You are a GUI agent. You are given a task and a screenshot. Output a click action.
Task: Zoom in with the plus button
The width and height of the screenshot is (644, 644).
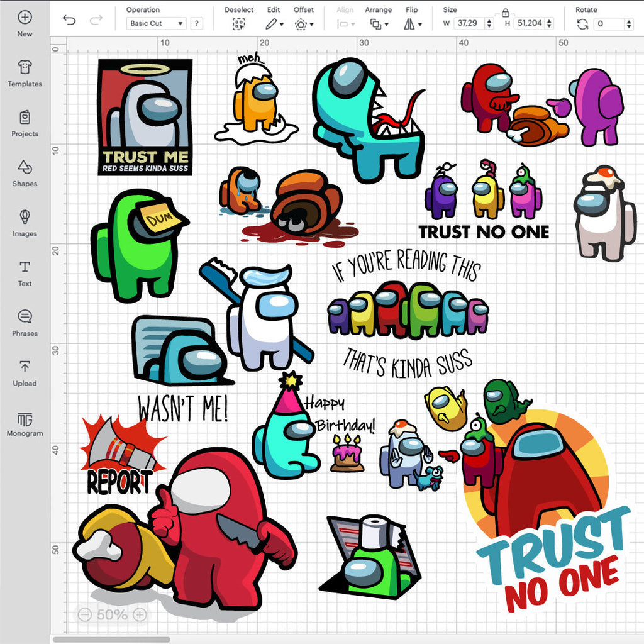click(x=140, y=614)
